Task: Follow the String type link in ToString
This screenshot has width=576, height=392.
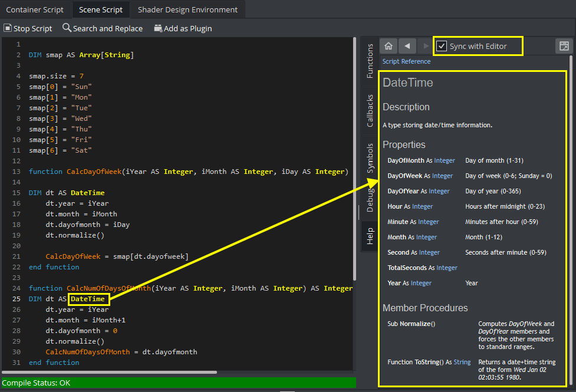Action: coord(462,362)
